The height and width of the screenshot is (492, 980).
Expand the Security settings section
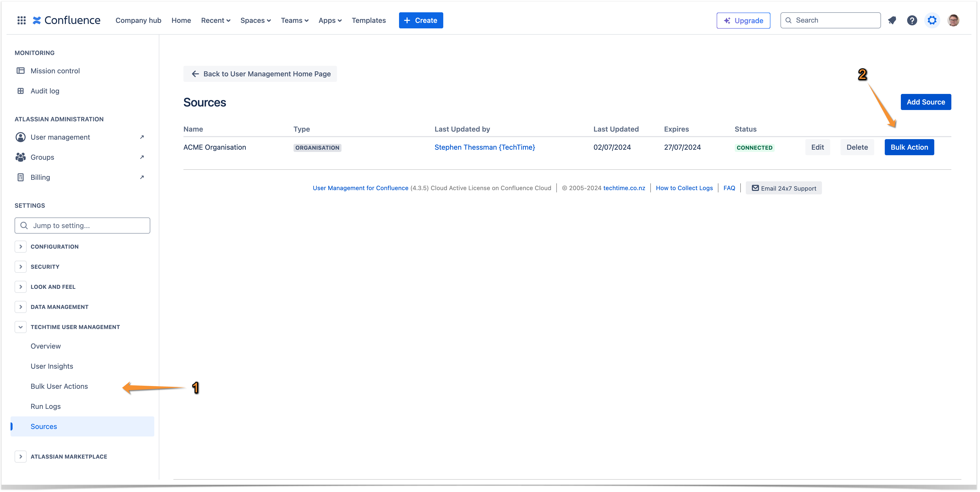(21, 266)
